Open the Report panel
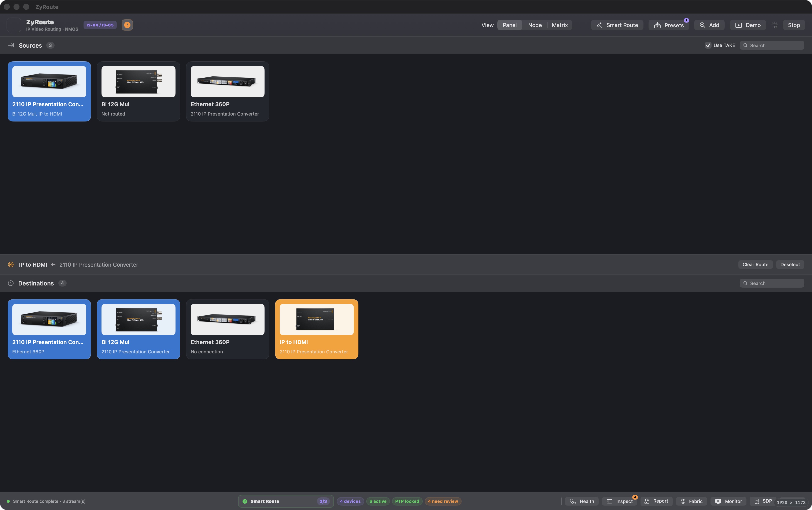 pyautogui.click(x=656, y=501)
